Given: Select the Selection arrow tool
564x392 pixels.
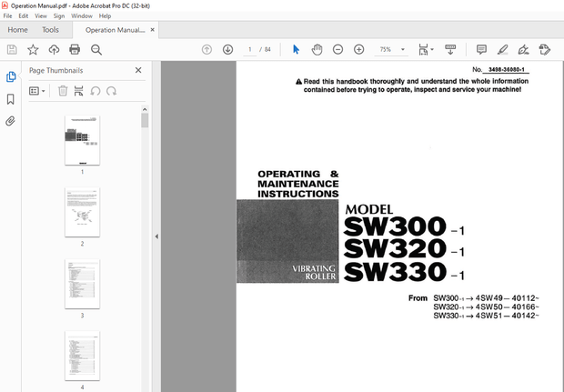Looking at the screenshot, I should 296,50.
